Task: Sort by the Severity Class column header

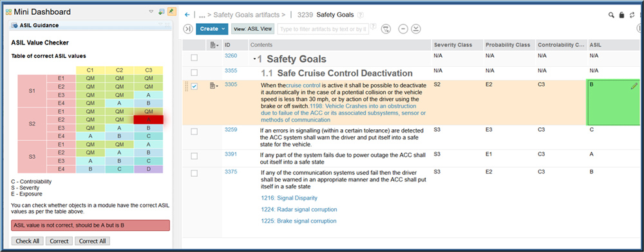Action: (453, 44)
